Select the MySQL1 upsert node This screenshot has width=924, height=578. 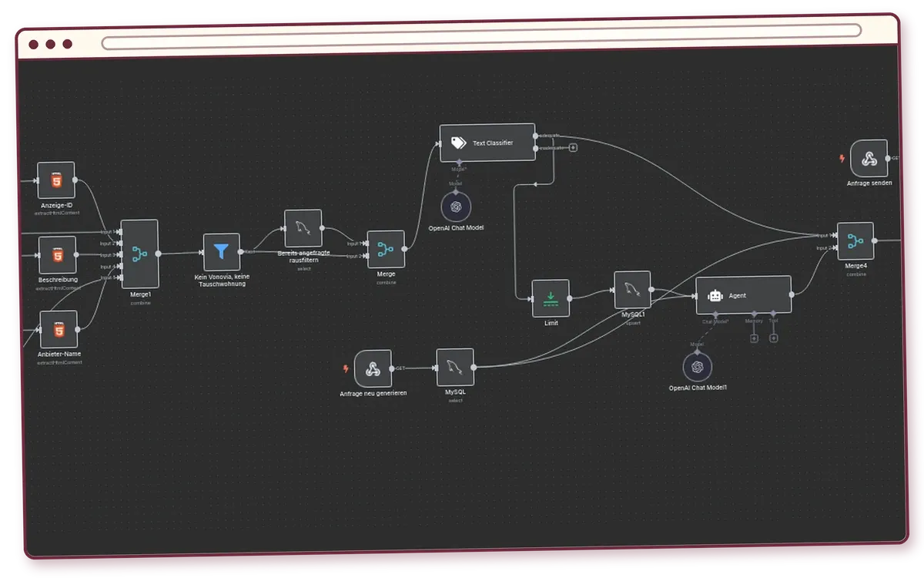(632, 290)
